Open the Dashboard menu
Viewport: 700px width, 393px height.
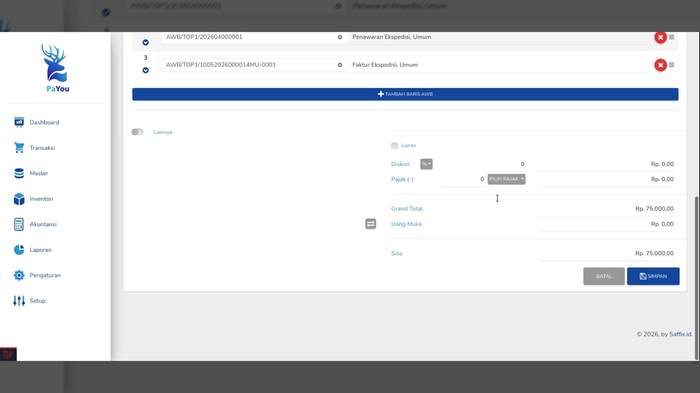[x=44, y=122]
